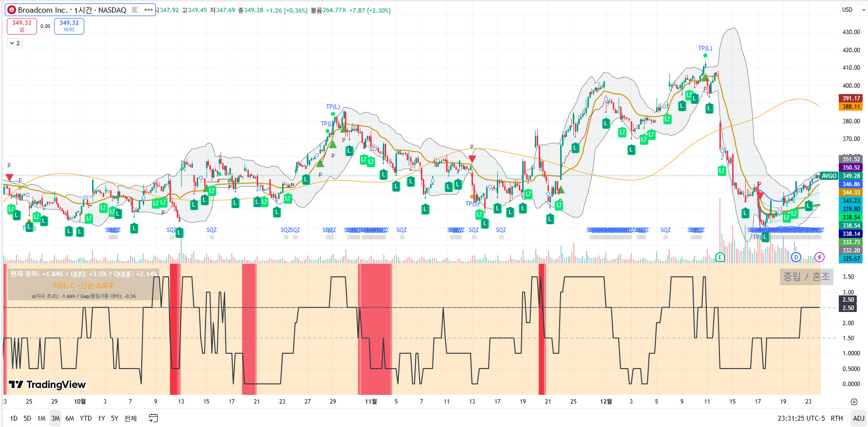The width and height of the screenshot is (868, 427).
Task: Click the red P triangle marker at chart start
Action: 9,177
